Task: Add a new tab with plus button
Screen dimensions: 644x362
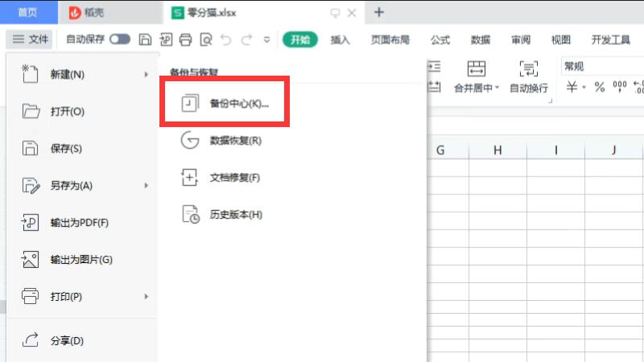Action: [380, 12]
